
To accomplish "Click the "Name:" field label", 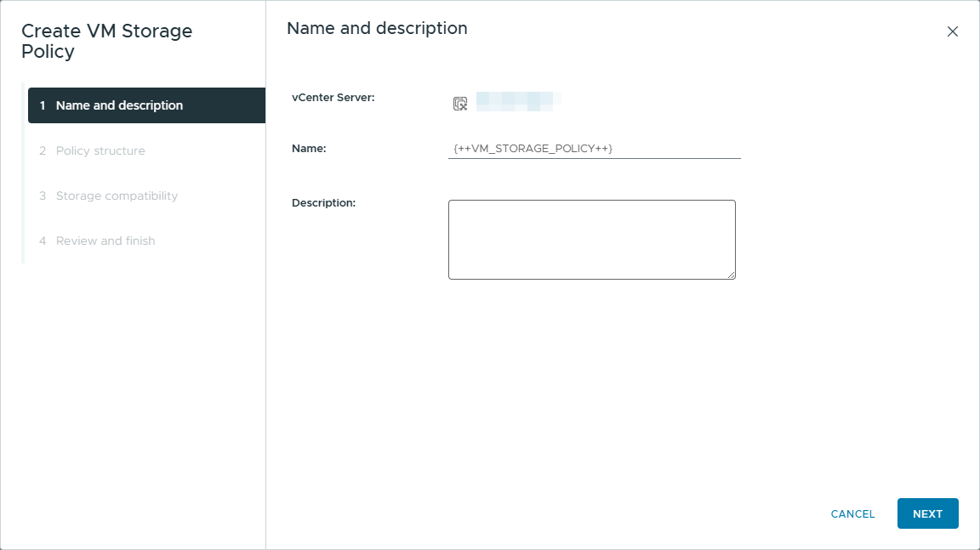I will click(309, 149).
